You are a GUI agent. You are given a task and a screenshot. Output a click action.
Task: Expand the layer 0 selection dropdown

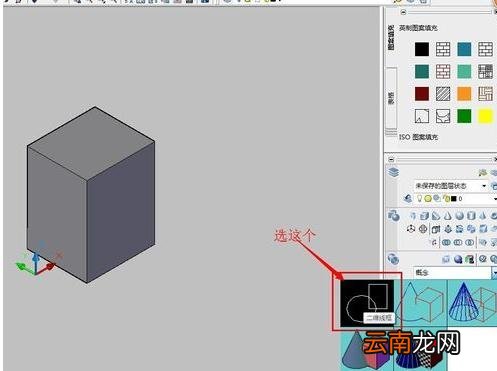pos(495,199)
